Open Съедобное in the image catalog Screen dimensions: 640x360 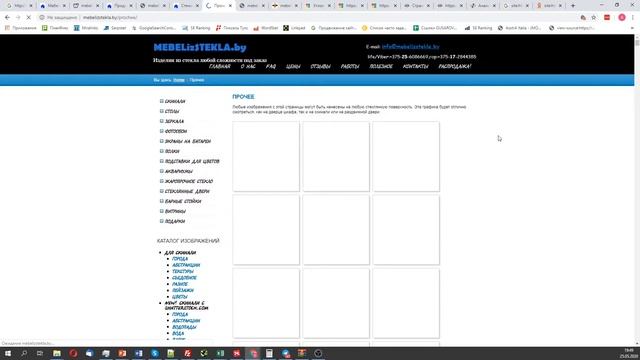pyautogui.click(x=184, y=278)
